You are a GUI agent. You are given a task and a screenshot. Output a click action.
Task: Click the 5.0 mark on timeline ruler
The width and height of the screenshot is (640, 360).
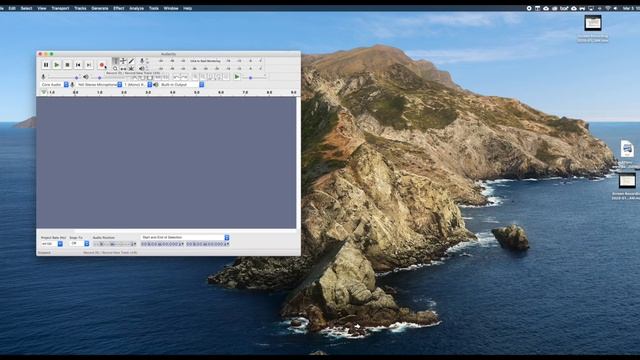click(197, 92)
